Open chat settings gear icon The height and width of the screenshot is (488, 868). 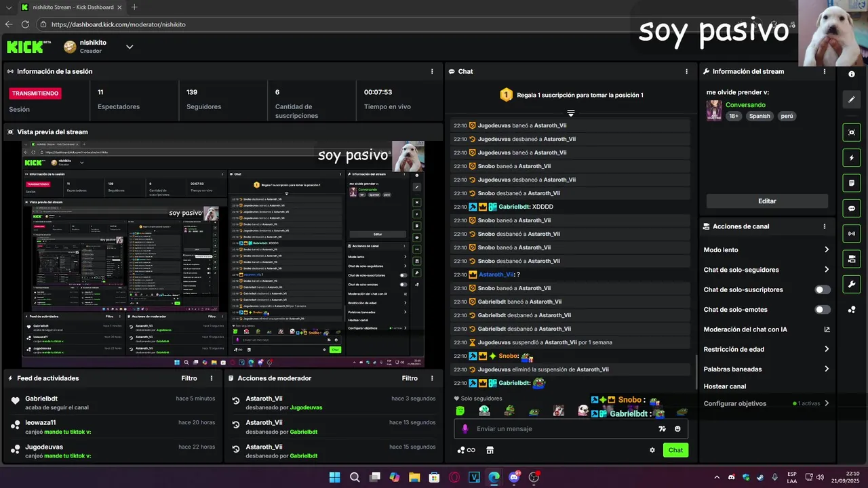pos(652,450)
